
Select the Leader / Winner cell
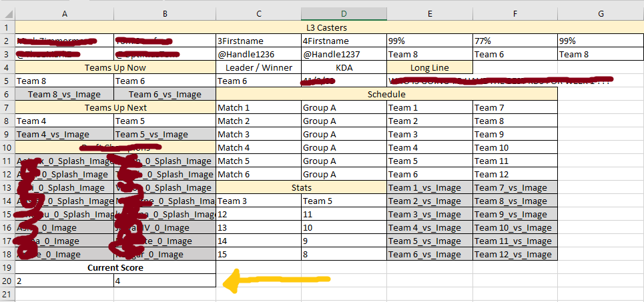(x=258, y=68)
